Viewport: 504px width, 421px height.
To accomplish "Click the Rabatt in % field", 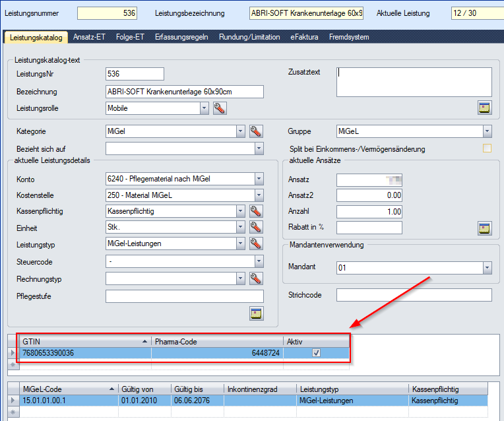I will coord(369,228).
